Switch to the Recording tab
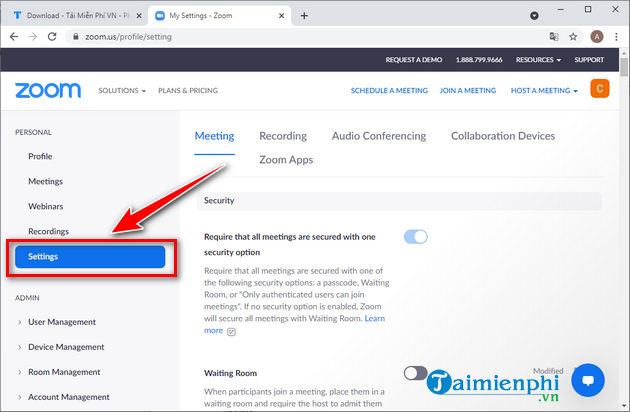 pyautogui.click(x=282, y=136)
